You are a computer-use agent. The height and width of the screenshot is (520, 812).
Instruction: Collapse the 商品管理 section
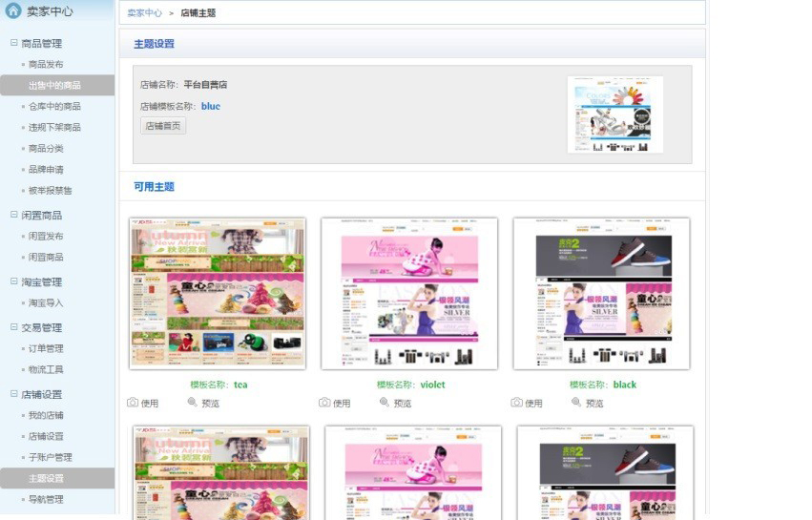coord(14,43)
